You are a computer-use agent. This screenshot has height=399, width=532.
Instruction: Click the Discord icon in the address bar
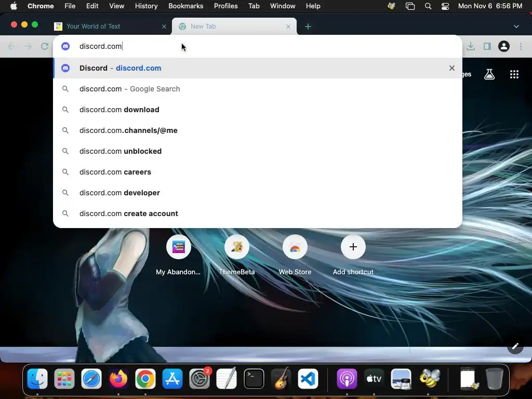[65, 46]
